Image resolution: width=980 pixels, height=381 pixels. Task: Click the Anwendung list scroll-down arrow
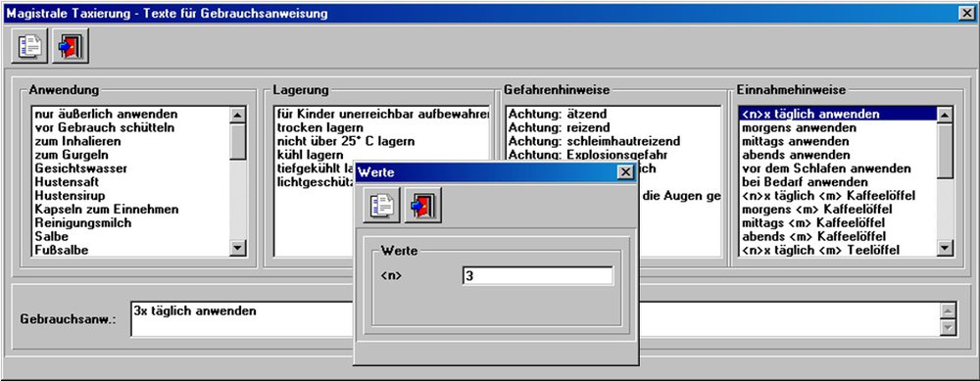238,249
